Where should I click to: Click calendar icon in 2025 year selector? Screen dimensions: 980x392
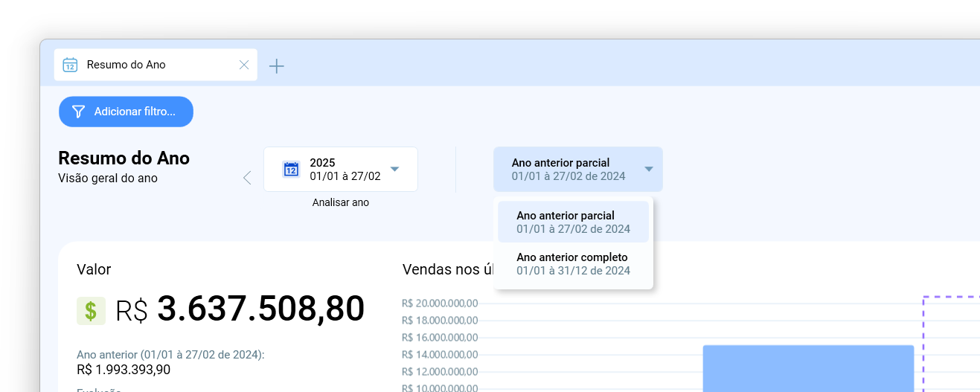(291, 170)
